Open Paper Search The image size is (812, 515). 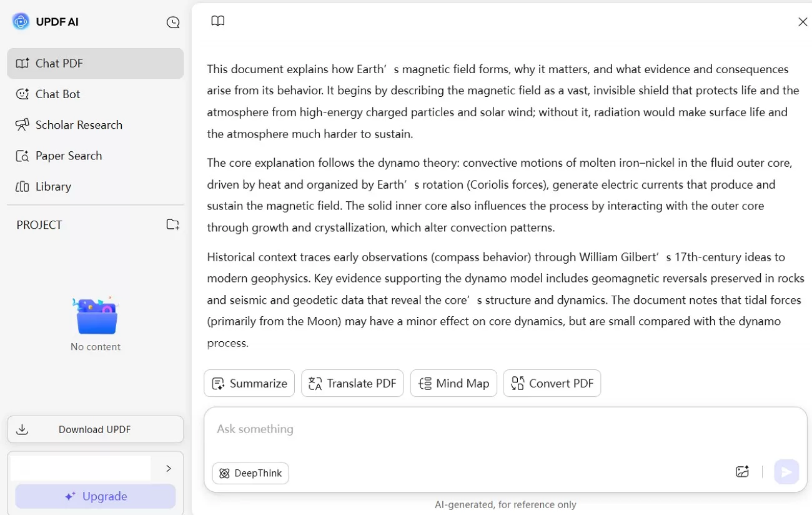tap(69, 156)
